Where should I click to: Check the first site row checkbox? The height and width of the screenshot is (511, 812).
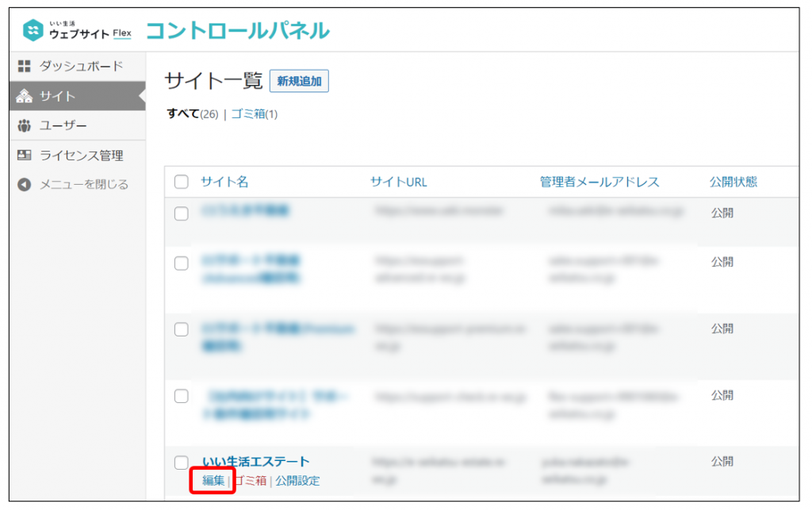tap(182, 213)
